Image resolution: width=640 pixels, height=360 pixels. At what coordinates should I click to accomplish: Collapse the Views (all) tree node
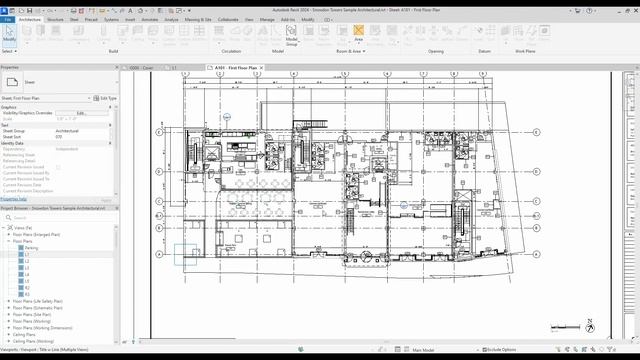4,228
